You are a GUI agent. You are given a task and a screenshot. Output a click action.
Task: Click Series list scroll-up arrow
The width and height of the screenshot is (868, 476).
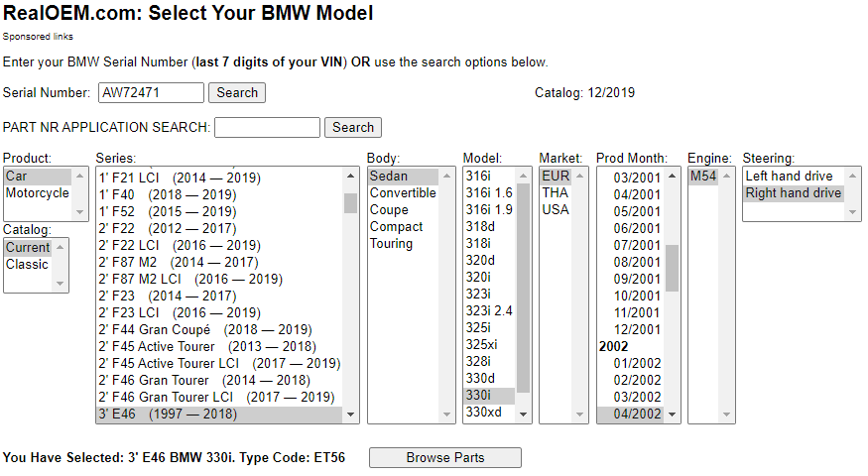(350, 176)
